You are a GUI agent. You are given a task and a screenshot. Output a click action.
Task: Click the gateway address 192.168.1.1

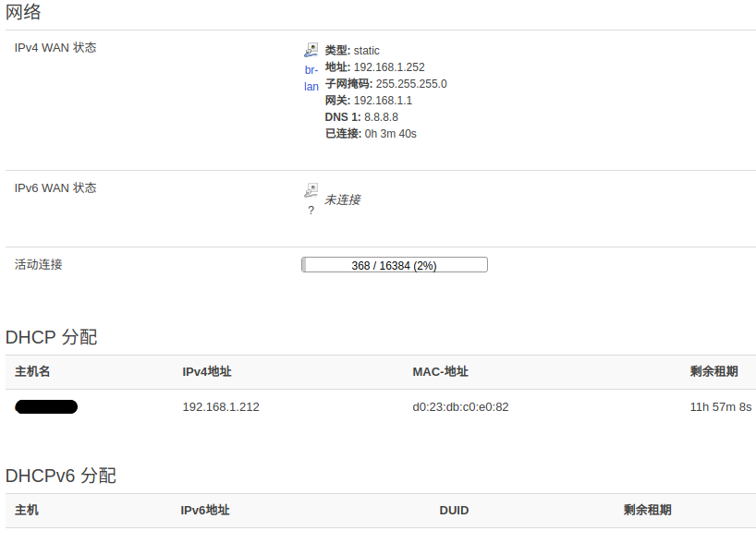383,101
